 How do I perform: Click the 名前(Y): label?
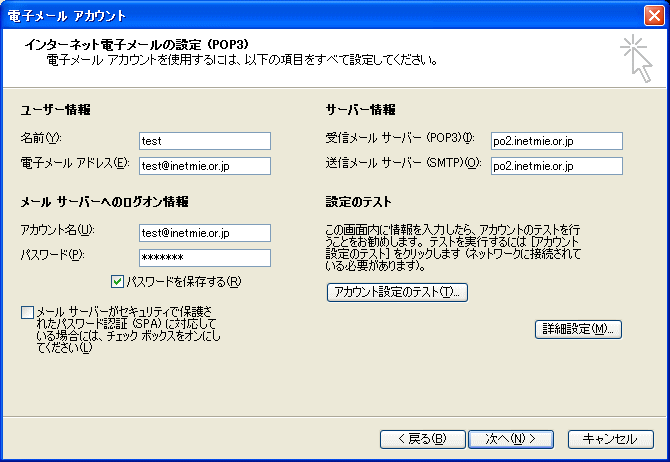[x=41, y=138]
